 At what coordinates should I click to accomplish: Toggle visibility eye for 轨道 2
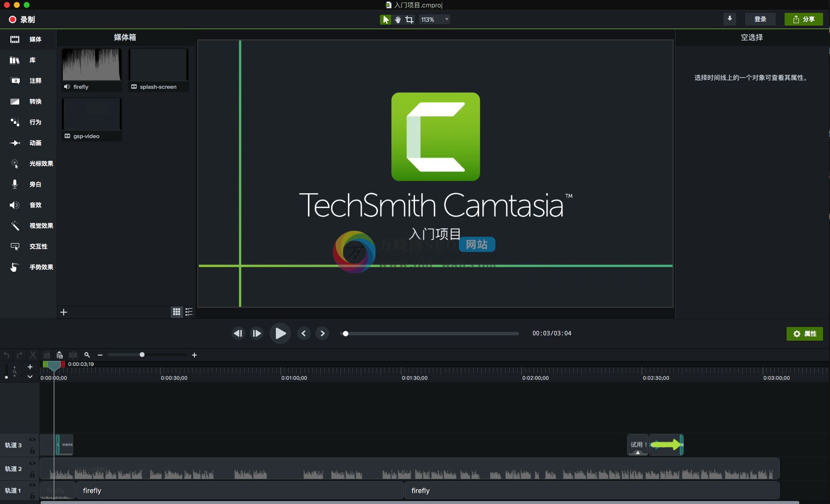[x=32, y=464]
